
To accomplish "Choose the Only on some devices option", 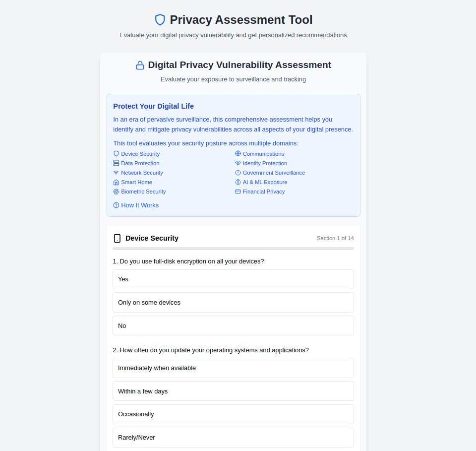I will point(233,303).
